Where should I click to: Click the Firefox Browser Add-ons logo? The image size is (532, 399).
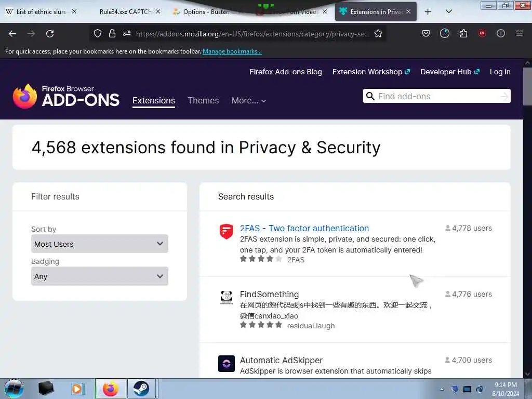point(66,96)
